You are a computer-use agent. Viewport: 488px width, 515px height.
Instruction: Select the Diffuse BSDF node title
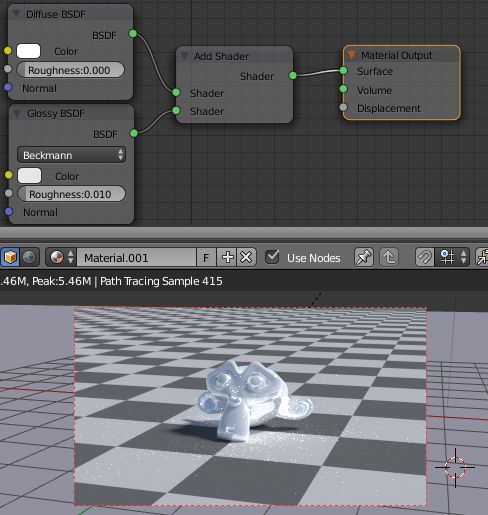56,14
